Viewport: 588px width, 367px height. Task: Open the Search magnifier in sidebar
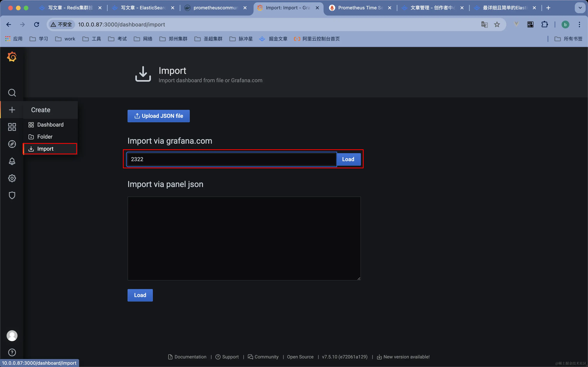pos(12,93)
